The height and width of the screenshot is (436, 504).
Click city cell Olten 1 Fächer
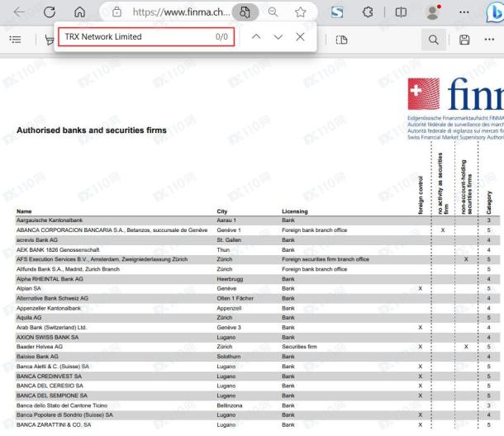point(235,298)
